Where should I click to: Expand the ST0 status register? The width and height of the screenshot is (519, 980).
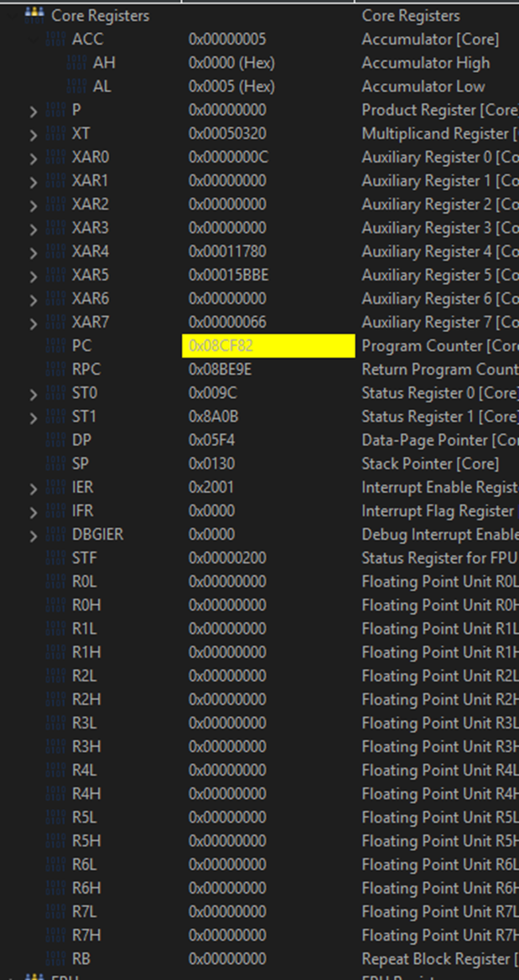coord(34,394)
